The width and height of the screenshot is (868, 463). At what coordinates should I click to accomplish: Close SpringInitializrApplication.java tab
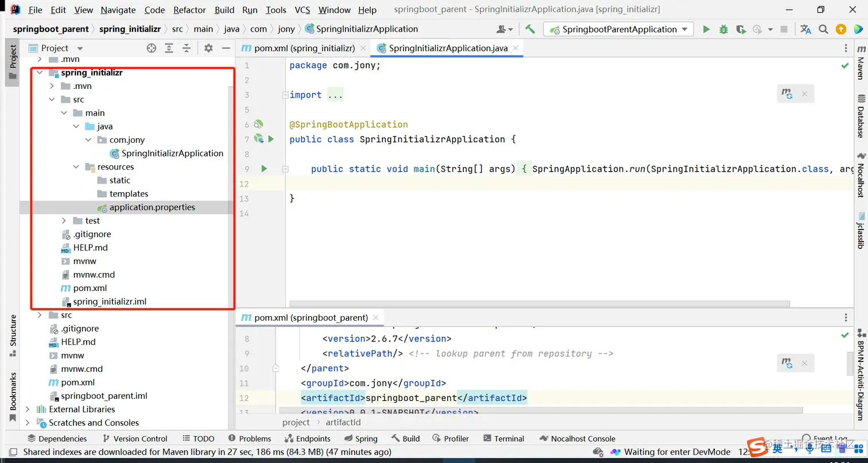(516, 48)
